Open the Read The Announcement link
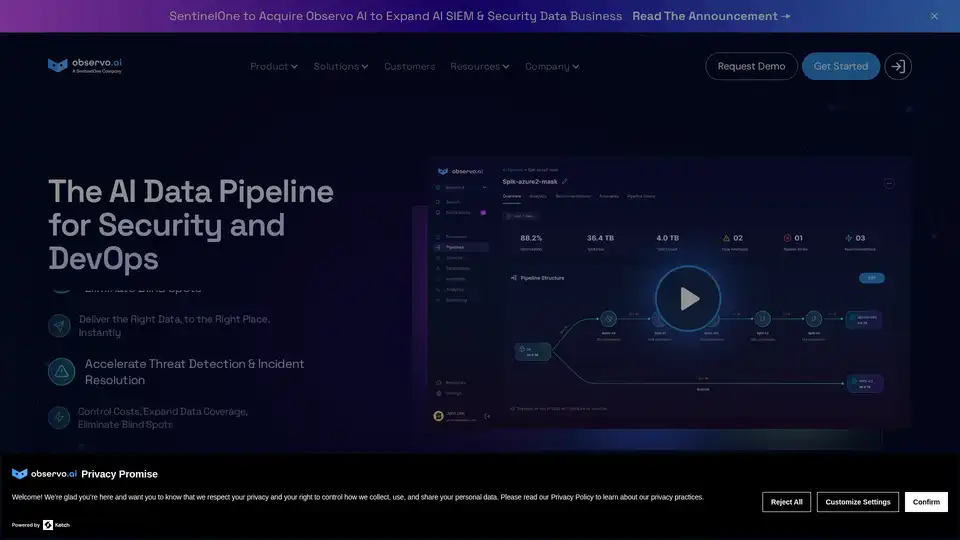Screen dimensions: 960x540 tap(711, 16)
